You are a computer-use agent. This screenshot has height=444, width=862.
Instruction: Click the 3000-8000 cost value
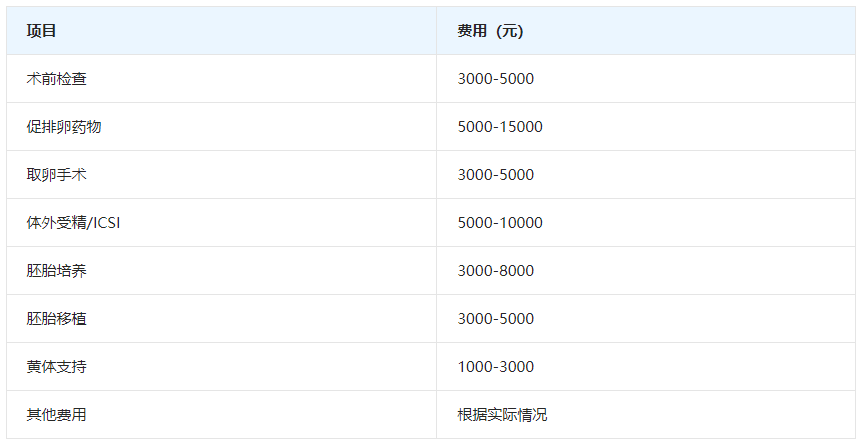pyautogui.click(x=496, y=271)
